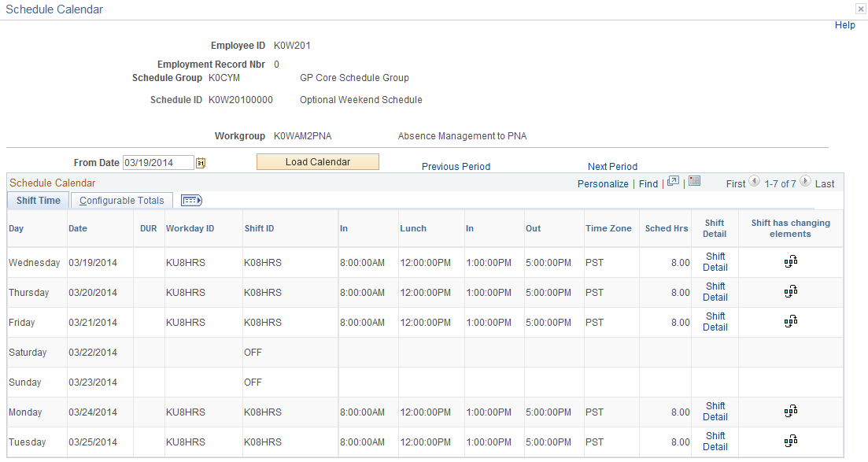Click 12:00:00PM lunch time for Friday
Viewport: 868px width, 462px height.
[425, 323]
